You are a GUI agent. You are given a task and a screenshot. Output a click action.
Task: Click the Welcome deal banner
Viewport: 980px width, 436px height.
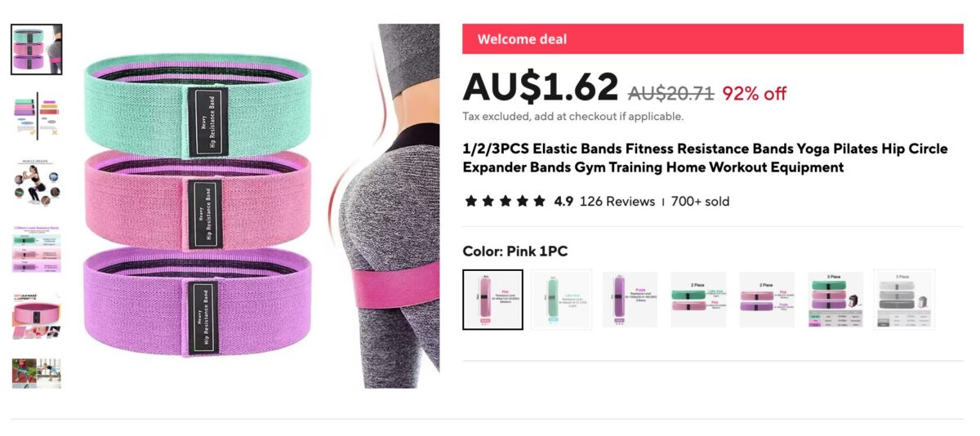point(713,38)
